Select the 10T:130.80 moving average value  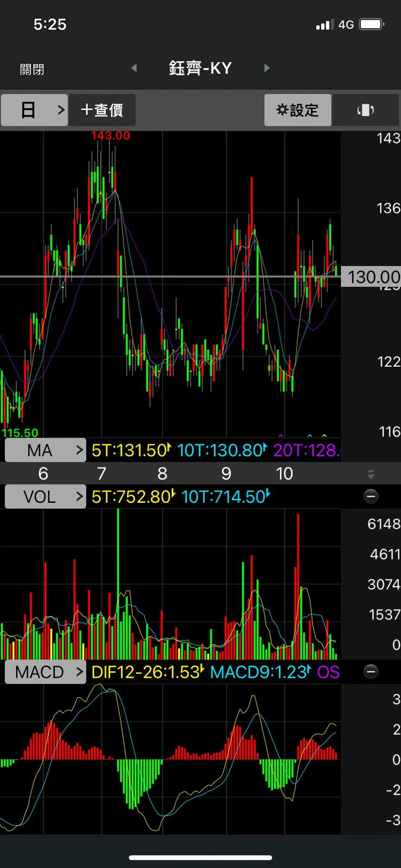point(222,450)
